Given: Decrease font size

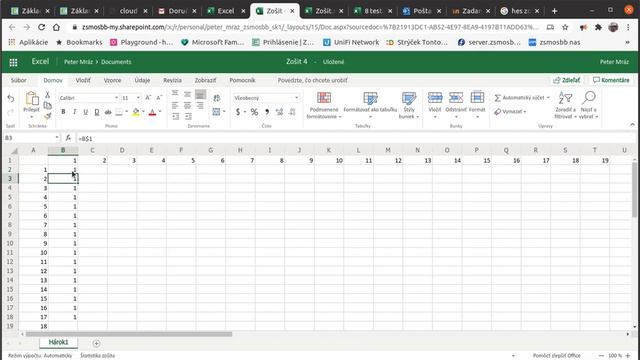Looking at the screenshot, I should [159, 98].
